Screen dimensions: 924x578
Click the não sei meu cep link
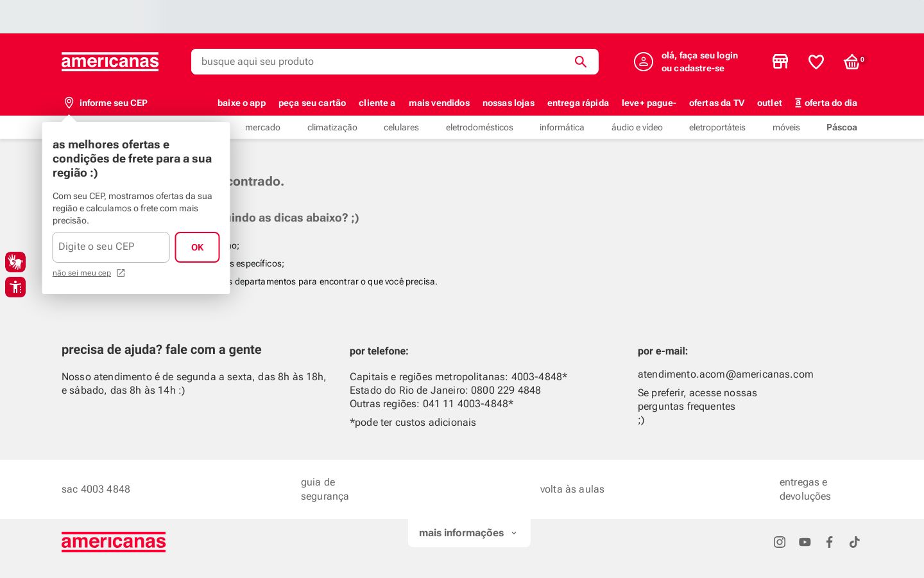coord(81,273)
